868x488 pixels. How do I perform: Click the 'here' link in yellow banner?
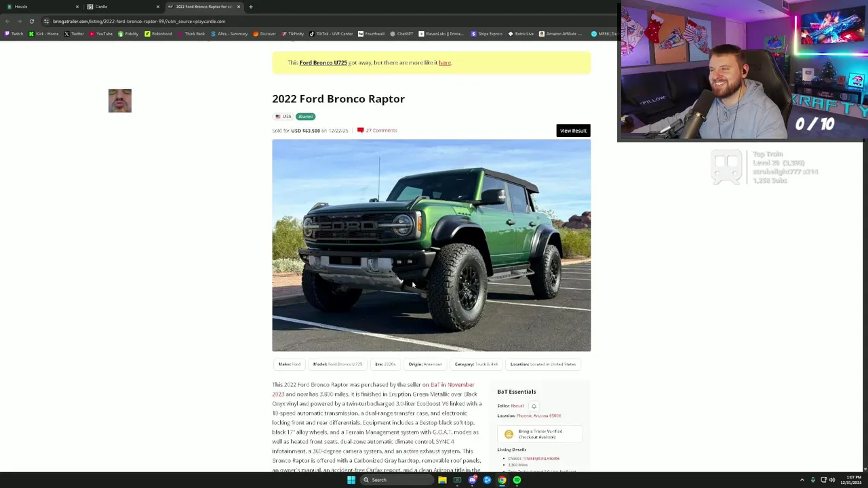(x=444, y=62)
